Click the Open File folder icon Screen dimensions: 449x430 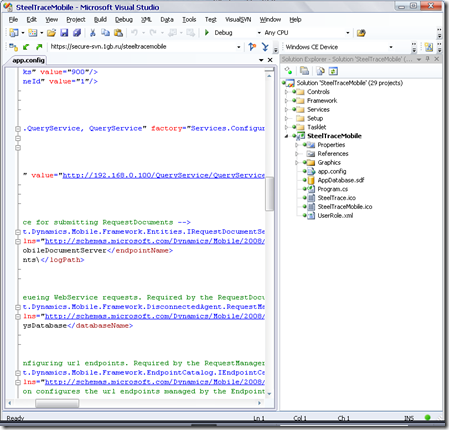pos(51,33)
